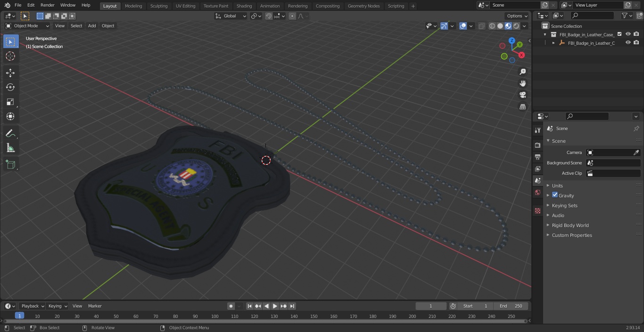Switch to rendered viewport shading

tap(516, 26)
